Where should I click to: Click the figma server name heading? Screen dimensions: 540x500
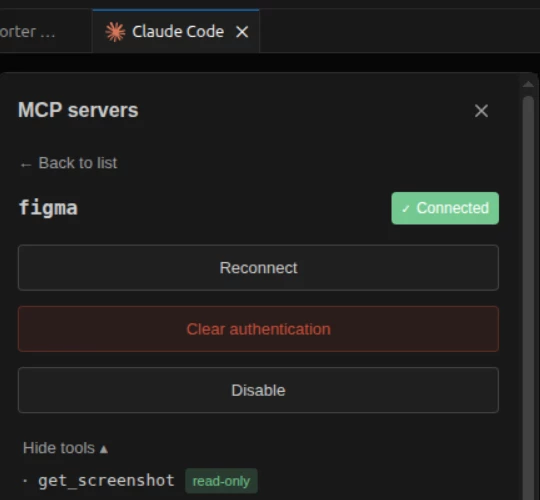(48, 208)
